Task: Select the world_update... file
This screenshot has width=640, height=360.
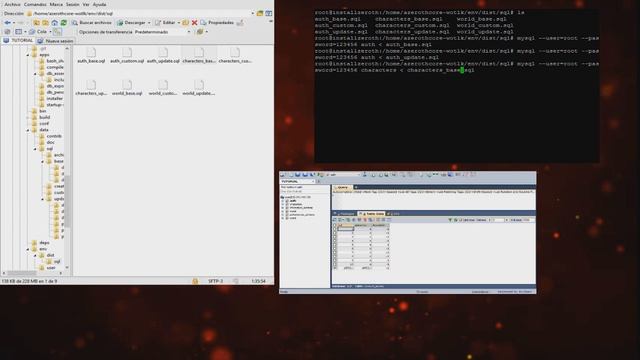Action: pyautogui.click(x=199, y=88)
